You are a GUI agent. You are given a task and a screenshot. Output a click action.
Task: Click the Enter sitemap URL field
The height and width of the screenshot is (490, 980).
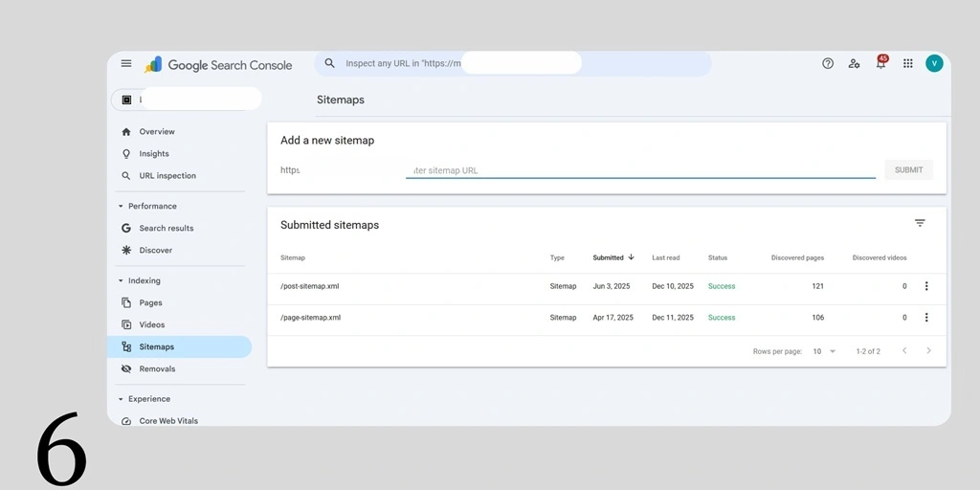pyautogui.click(x=639, y=170)
